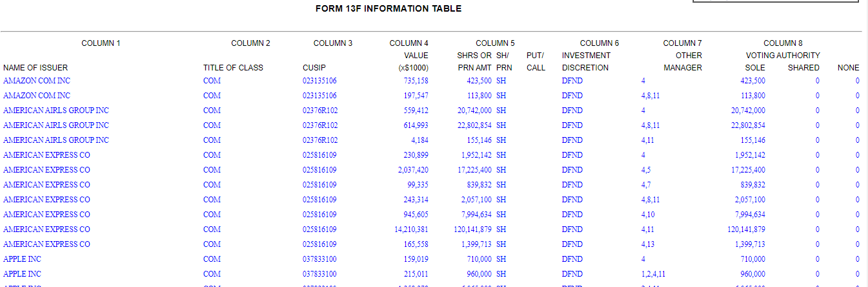
Task: Click the value cell 215,011
Action: [x=416, y=274]
